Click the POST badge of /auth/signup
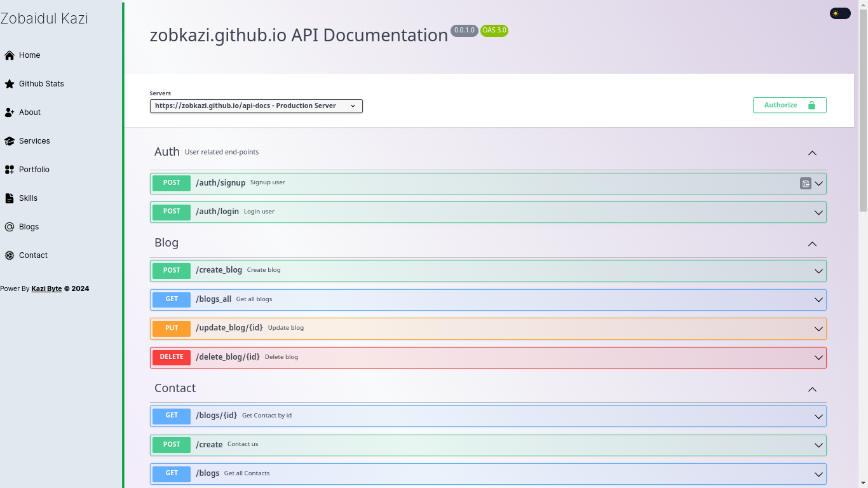Image resolution: width=868 pixels, height=488 pixels. click(x=172, y=183)
